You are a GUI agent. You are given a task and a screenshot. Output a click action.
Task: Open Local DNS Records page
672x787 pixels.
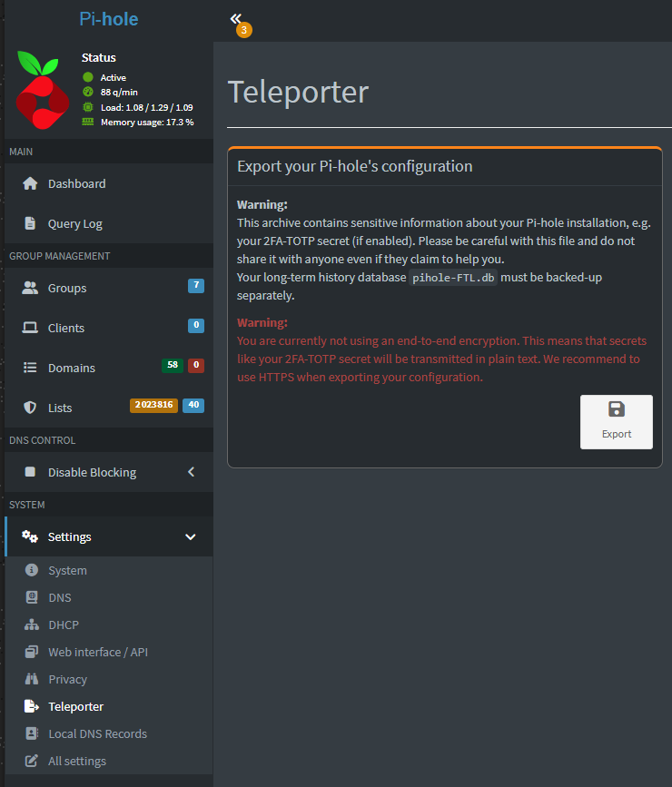pyautogui.click(x=97, y=733)
